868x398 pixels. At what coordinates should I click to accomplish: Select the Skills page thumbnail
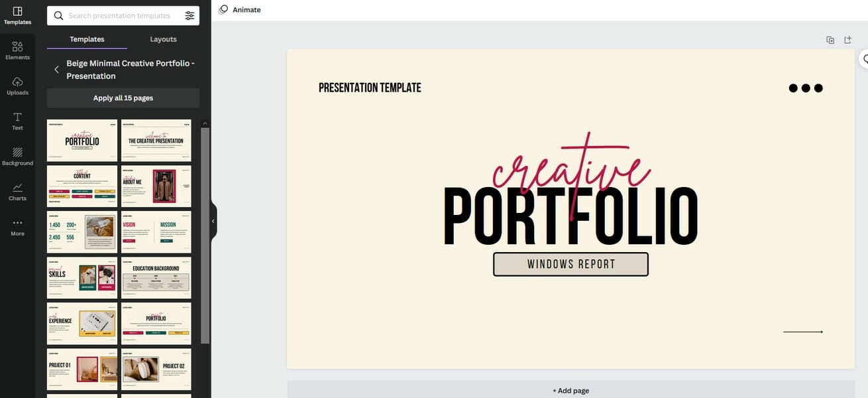pyautogui.click(x=82, y=277)
